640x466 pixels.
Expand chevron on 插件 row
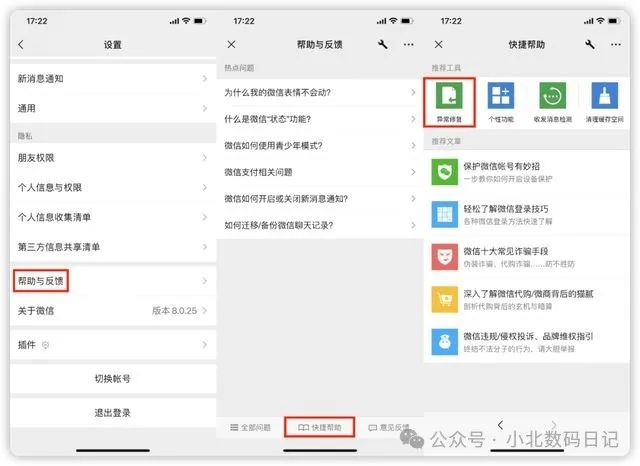click(205, 345)
